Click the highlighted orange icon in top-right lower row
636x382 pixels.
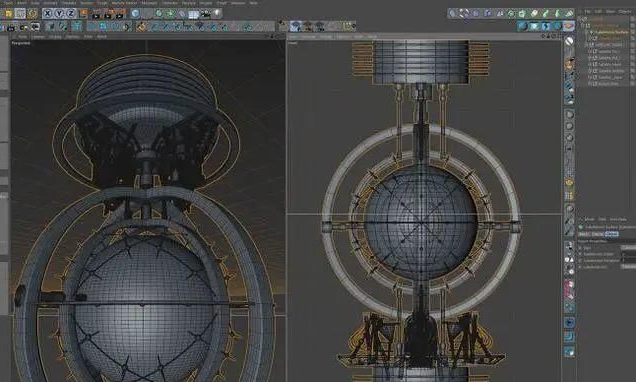coord(569,26)
